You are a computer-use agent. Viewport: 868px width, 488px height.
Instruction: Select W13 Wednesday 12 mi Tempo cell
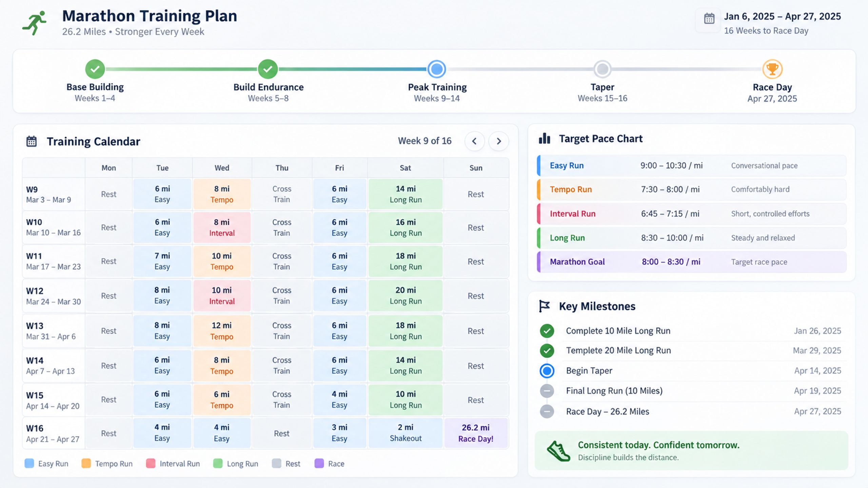pos(222,331)
